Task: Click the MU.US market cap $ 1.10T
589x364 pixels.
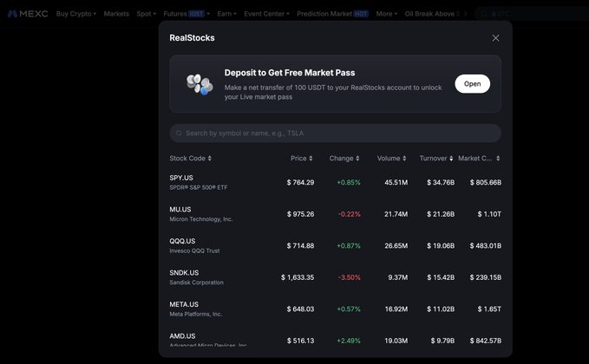Action: click(x=489, y=214)
